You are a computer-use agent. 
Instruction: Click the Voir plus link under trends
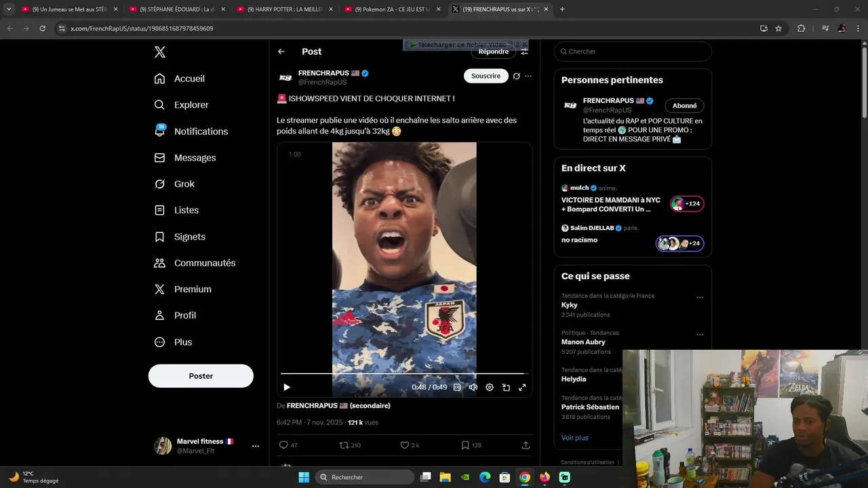(575, 438)
